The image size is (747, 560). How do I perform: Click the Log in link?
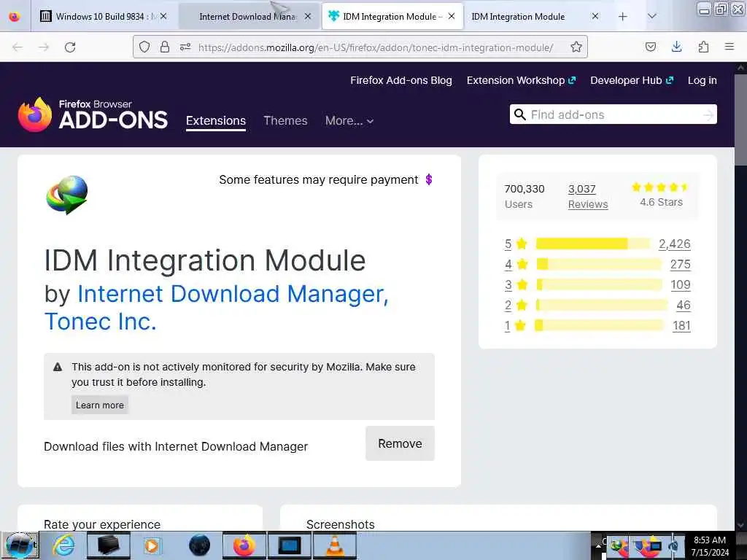[x=703, y=80]
